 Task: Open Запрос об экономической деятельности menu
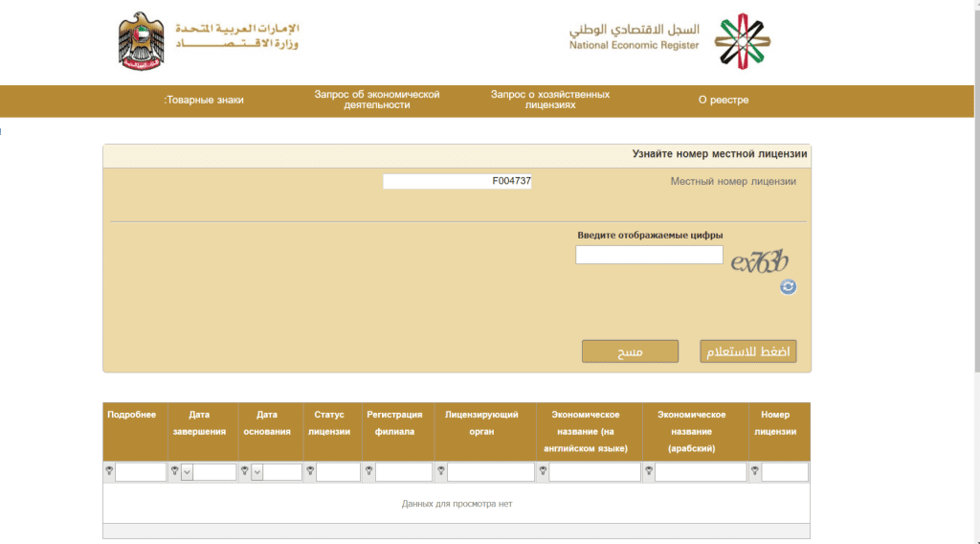pos(376,101)
